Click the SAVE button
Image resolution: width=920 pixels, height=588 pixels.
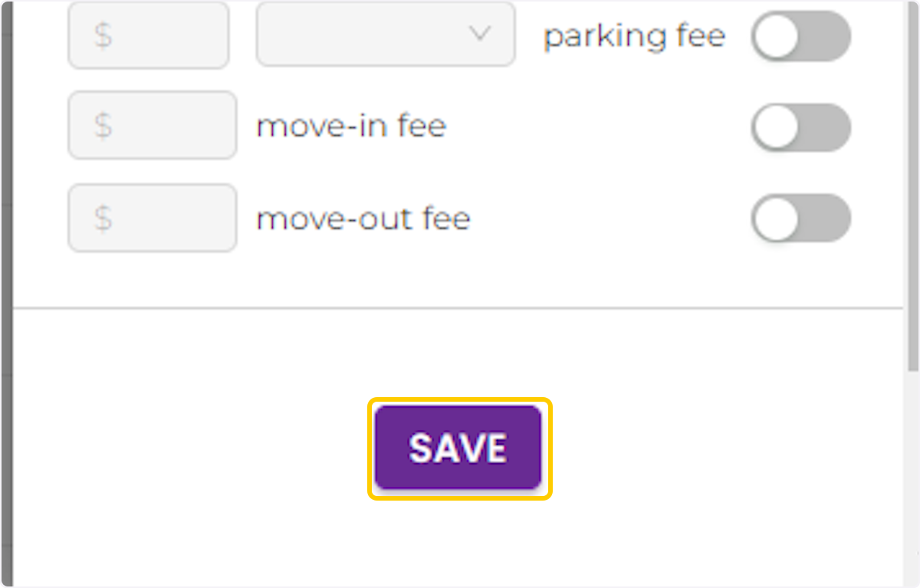[x=458, y=447]
